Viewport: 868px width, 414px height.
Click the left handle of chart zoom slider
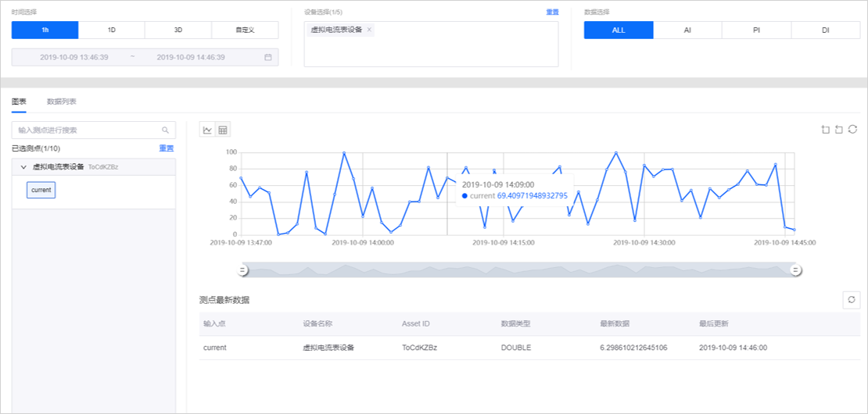tap(242, 270)
